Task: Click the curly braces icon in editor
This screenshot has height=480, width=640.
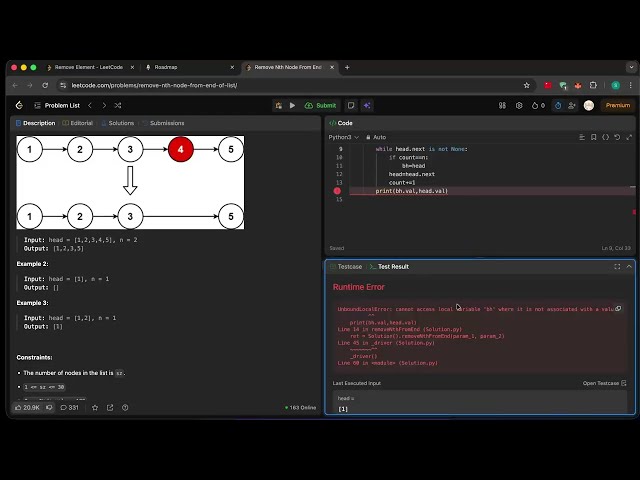Action: 606,137
